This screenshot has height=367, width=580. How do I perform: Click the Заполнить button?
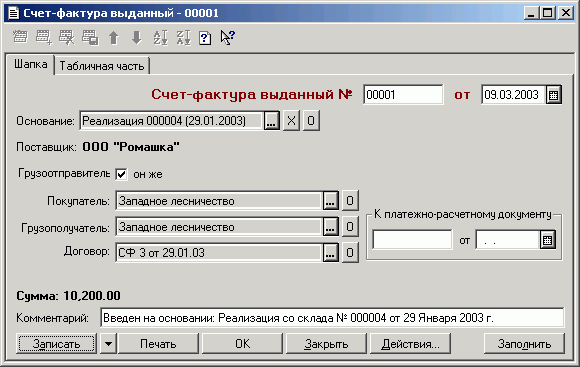[x=525, y=344]
